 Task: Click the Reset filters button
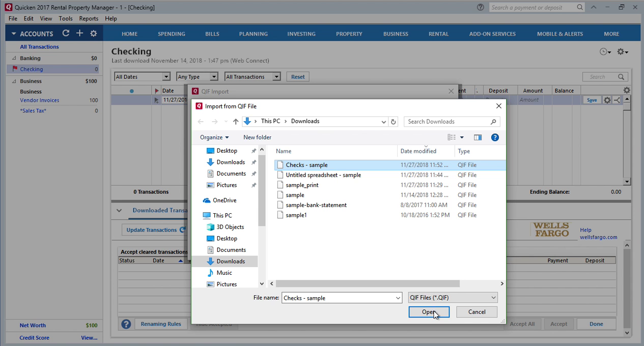(x=298, y=77)
